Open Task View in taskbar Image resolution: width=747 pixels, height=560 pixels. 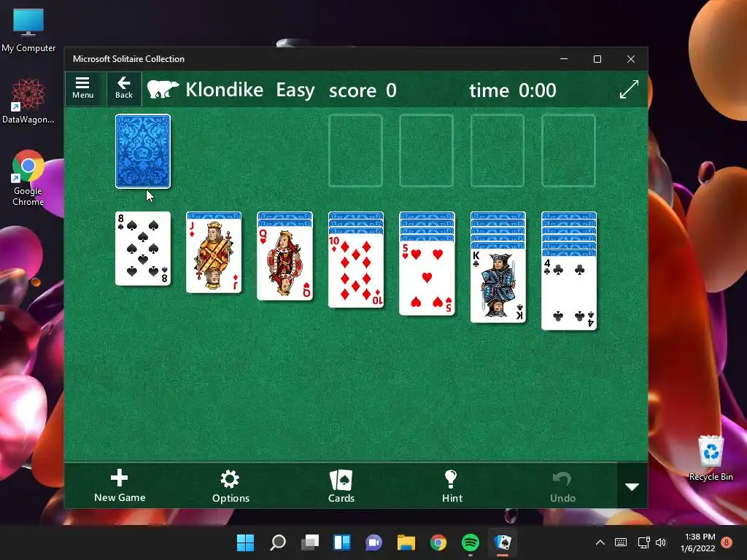309,542
